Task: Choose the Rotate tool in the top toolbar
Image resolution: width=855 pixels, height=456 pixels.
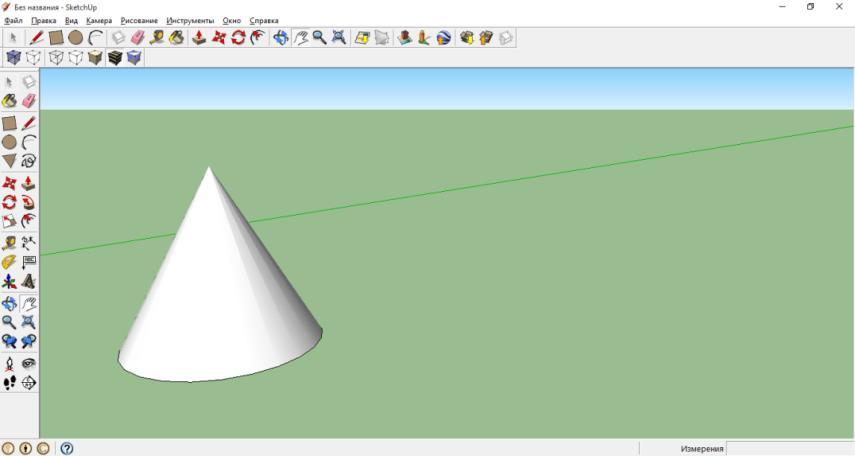Action: 238,38
